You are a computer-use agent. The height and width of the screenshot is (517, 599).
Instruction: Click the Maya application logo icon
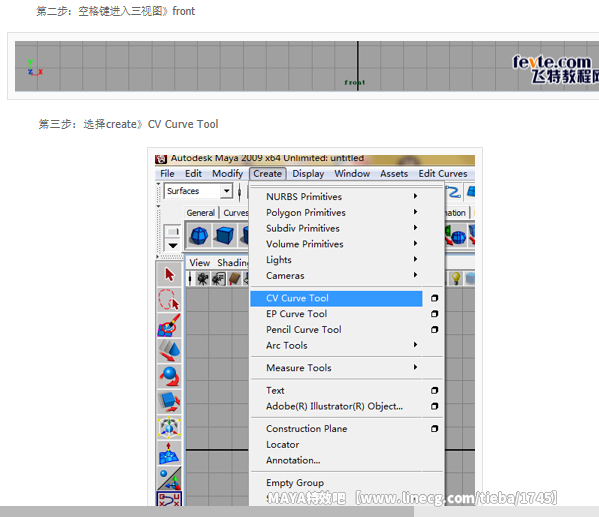[x=161, y=159]
